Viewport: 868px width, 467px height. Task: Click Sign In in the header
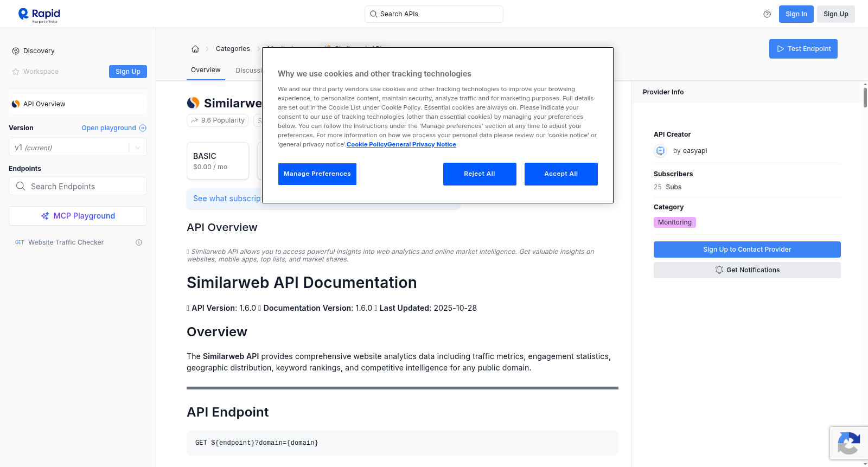coord(796,14)
